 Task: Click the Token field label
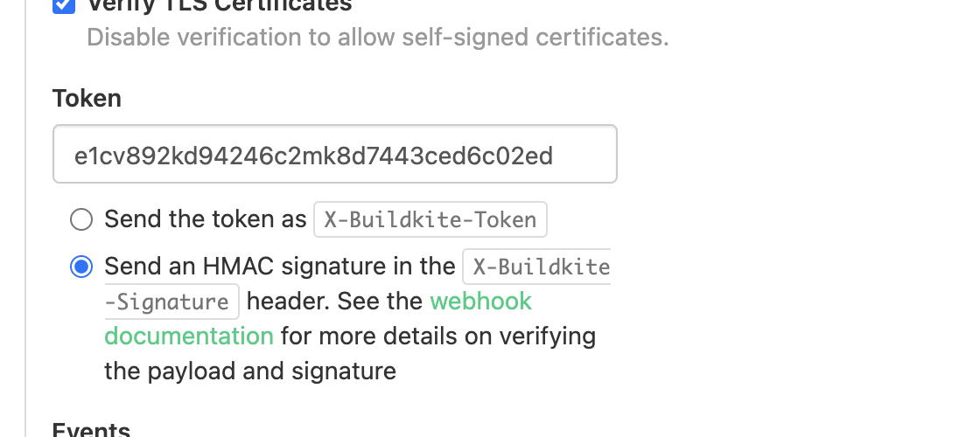tap(87, 98)
